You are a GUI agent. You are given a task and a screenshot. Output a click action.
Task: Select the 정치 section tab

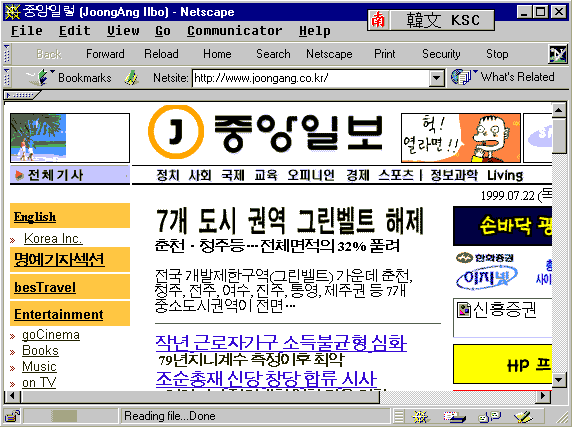click(168, 175)
